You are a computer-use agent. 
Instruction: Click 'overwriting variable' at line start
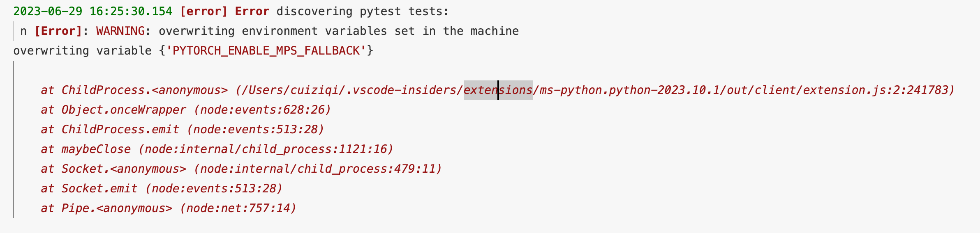pos(51,51)
